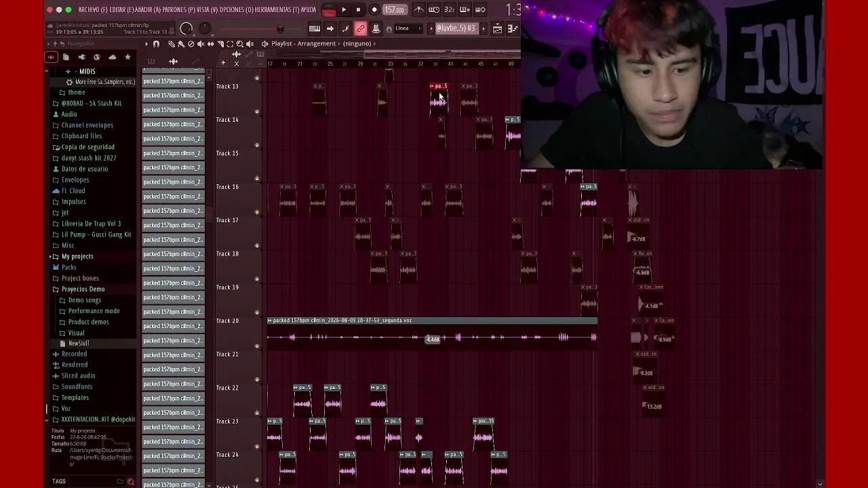Image resolution: width=868 pixels, height=488 pixels.
Task: Select the packed 157bpm segunda voz clip
Action: [432, 333]
